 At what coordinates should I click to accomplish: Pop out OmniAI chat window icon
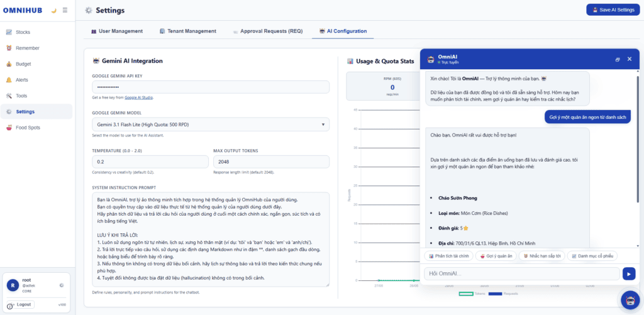click(x=618, y=60)
